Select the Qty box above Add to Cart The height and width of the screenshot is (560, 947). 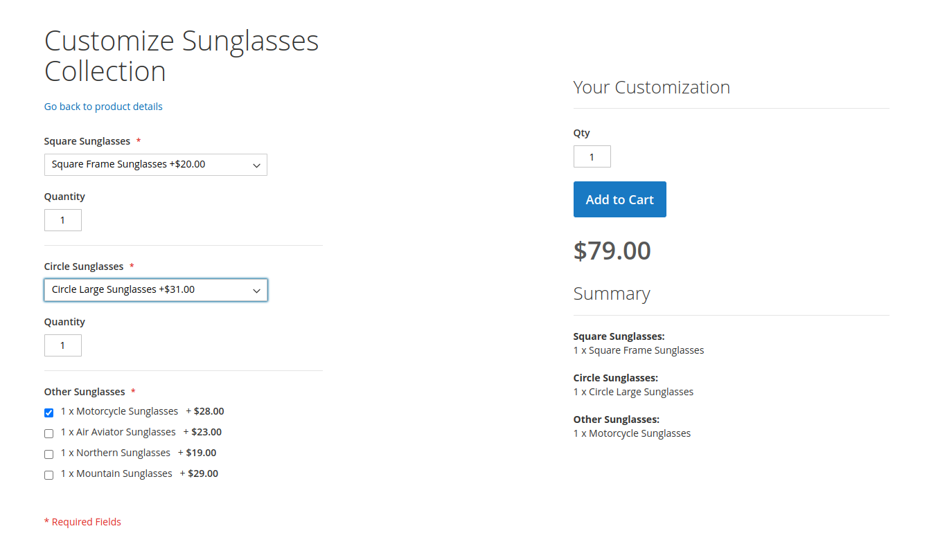pyautogui.click(x=592, y=156)
